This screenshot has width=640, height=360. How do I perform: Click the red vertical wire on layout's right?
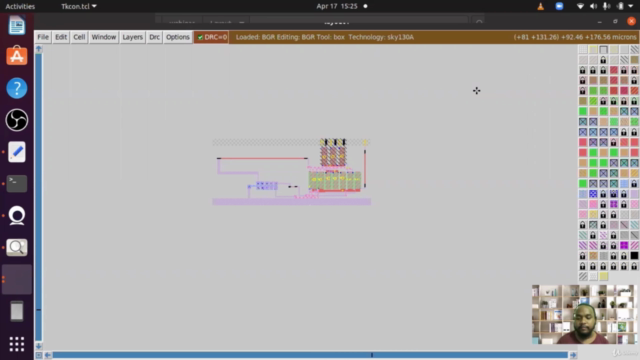coord(365,169)
